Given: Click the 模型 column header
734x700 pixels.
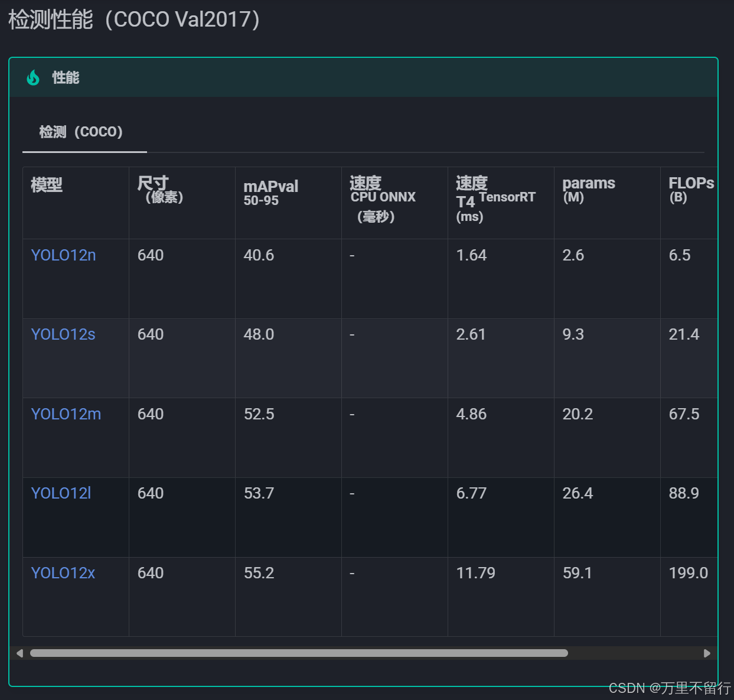Looking at the screenshot, I should [x=76, y=203].
